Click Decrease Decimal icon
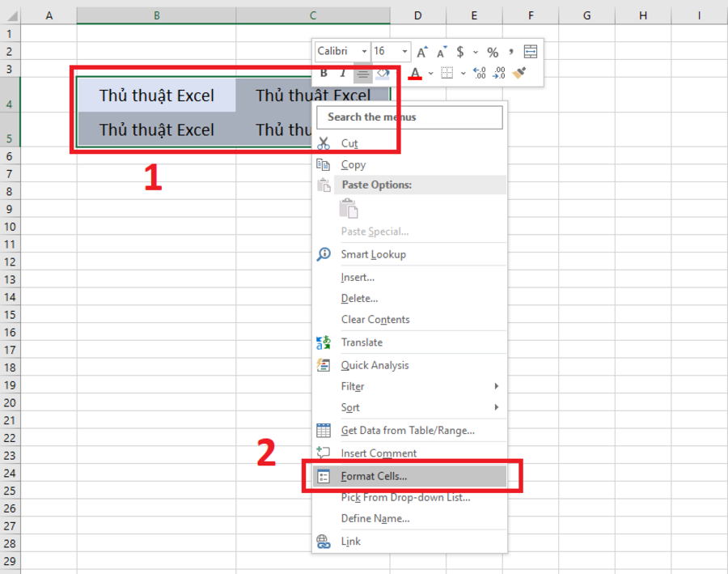 (499, 73)
